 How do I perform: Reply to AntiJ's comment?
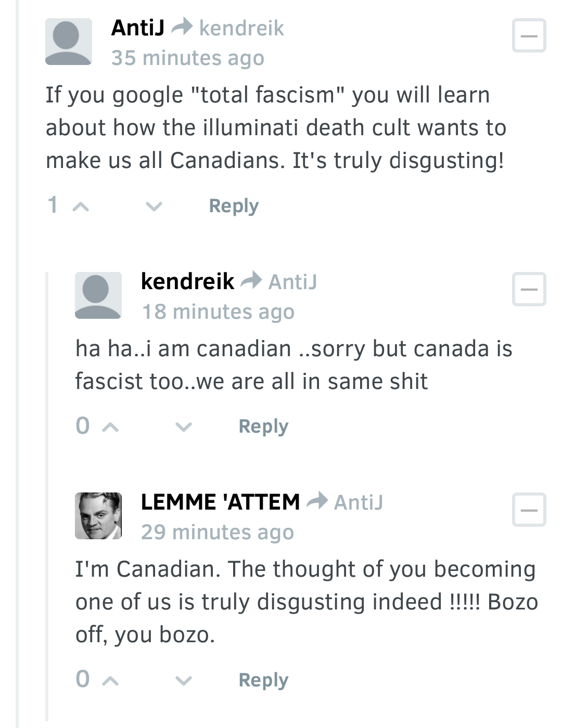pos(234,206)
